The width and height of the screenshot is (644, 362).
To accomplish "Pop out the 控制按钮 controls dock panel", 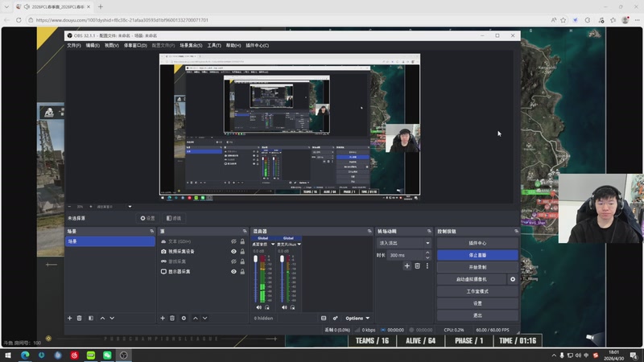I will pyautogui.click(x=516, y=232).
